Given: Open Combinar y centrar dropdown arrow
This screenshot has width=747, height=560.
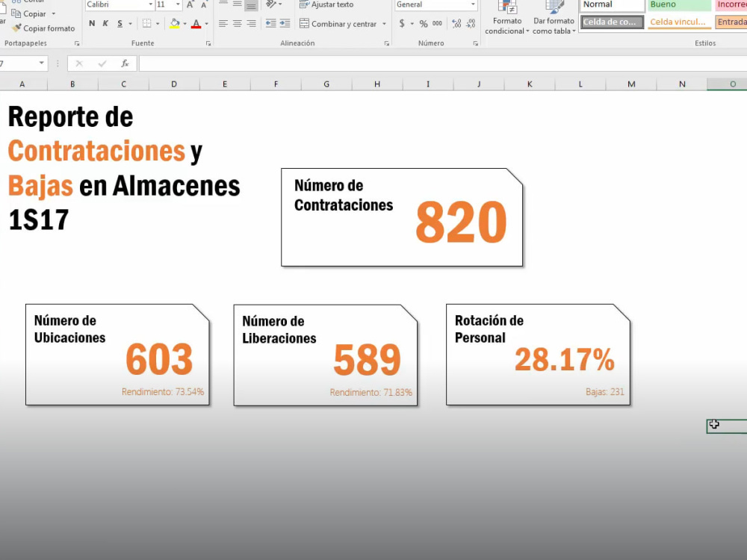Looking at the screenshot, I should tap(384, 23).
